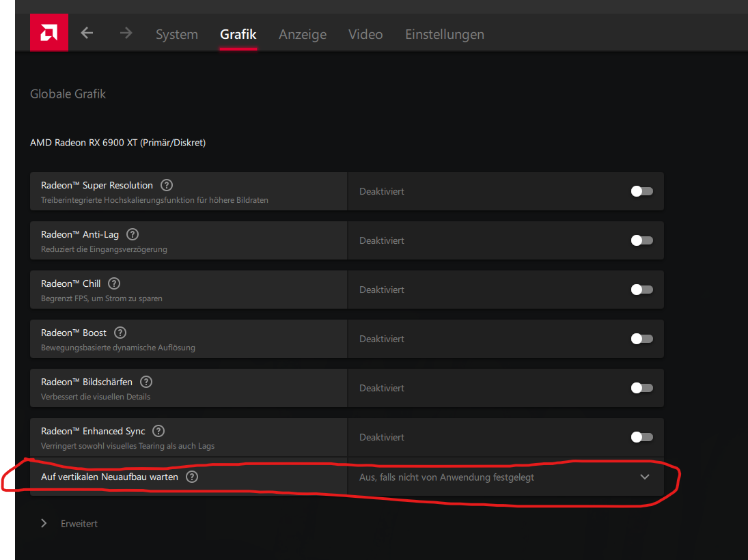Viewport: 748px width, 560px height.
Task: Click Radeon Enhanced Sync label text
Action: point(93,431)
